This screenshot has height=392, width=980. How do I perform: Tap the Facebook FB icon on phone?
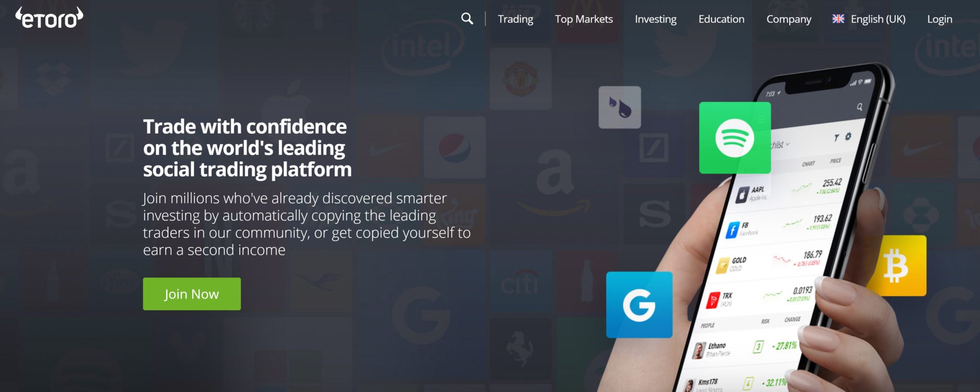click(732, 230)
